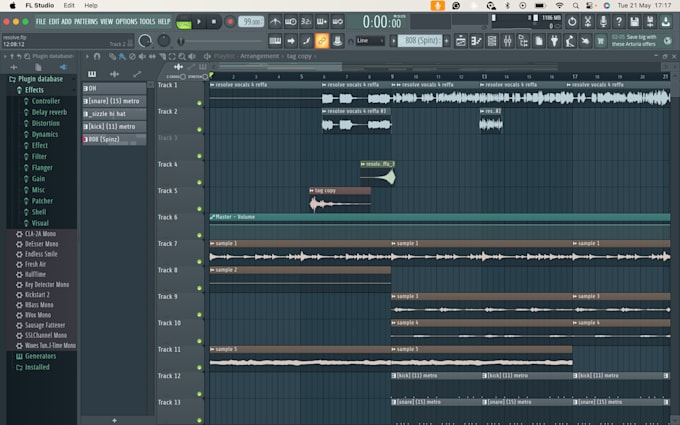Click the Play button
The image size is (680, 425).
pyautogui.click(x=199, y=22)
